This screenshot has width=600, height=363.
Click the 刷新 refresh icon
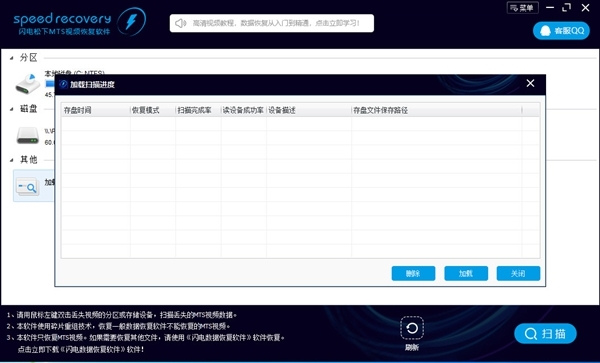click(412, 328)
